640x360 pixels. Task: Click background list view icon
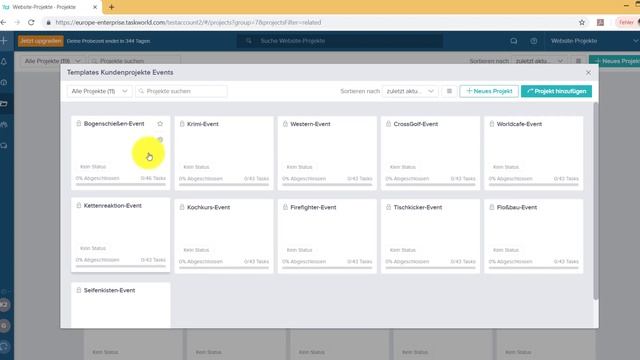(578, 61)
